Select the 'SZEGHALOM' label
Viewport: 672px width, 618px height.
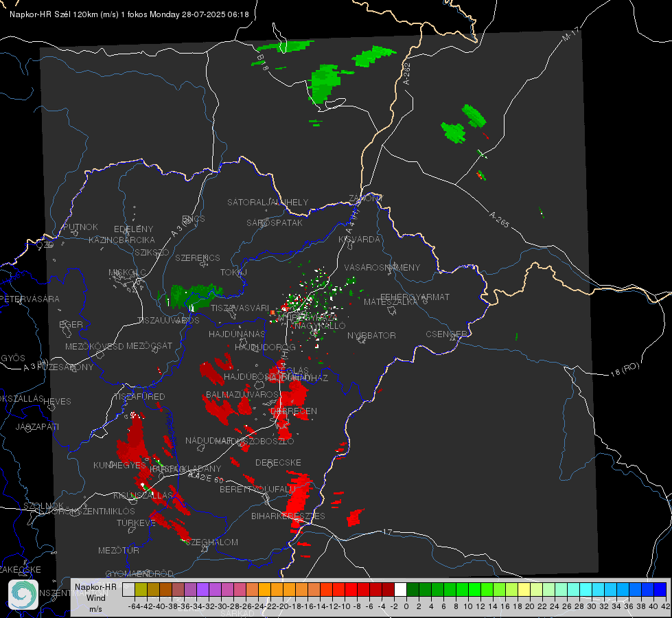[212, 542]
